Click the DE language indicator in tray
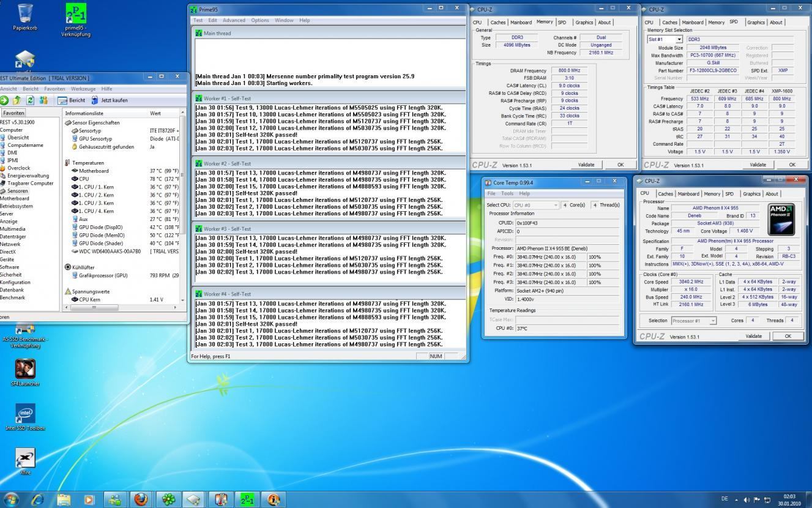 tap(726, 500)
